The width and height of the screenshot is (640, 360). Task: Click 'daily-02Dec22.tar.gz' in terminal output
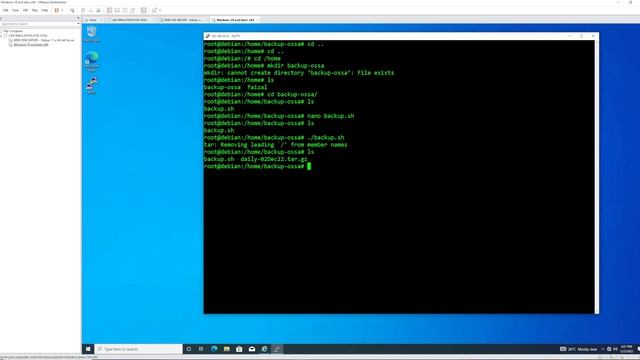(273, 159)
